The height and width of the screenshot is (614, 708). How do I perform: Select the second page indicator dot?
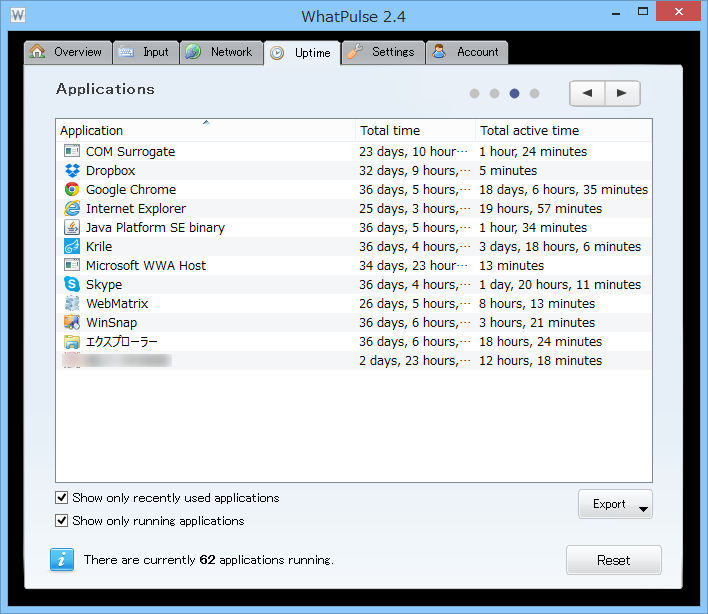pyautogui.click(x=494, y=93)
